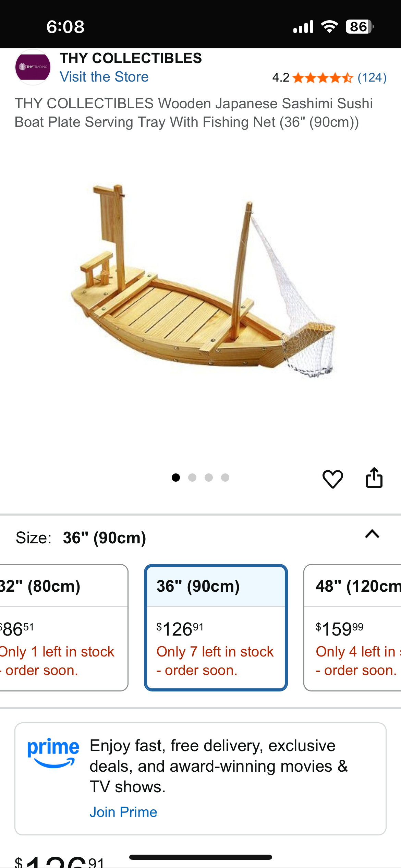Open the 124 reviews count link
Image resolution: width=401 pixels, height=868 pixels.
click(372, 78)
